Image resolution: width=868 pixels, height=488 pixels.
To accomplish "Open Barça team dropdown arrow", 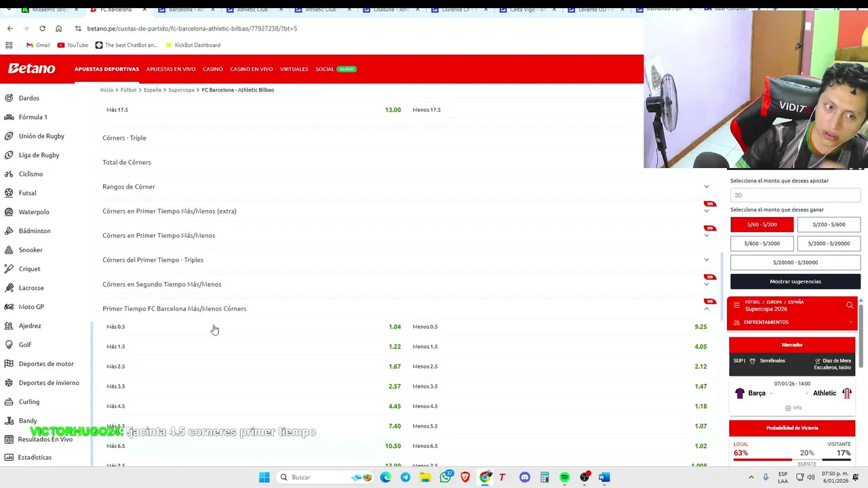I will click(x=772, y=393).
